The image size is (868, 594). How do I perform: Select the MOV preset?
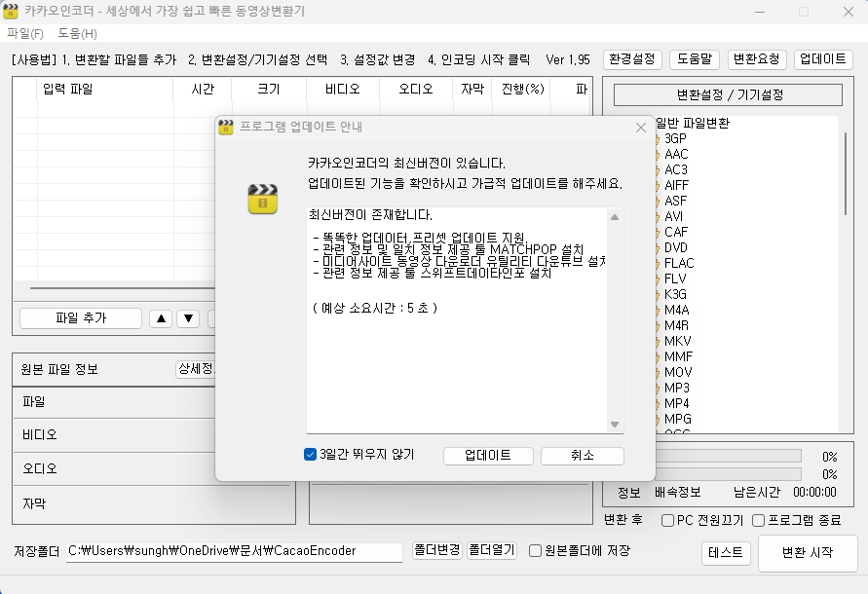tap(678, 371)
